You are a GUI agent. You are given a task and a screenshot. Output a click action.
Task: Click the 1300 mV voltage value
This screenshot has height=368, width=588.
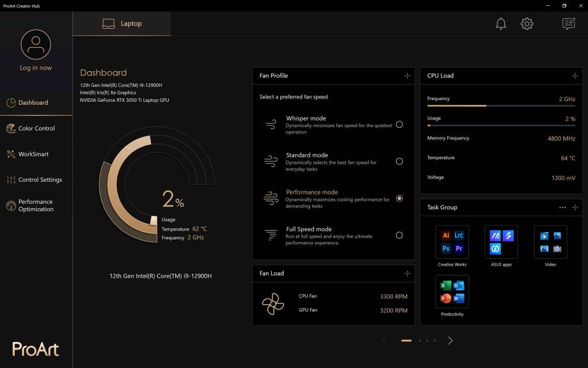pyautogui.click(x=563, y=178)
